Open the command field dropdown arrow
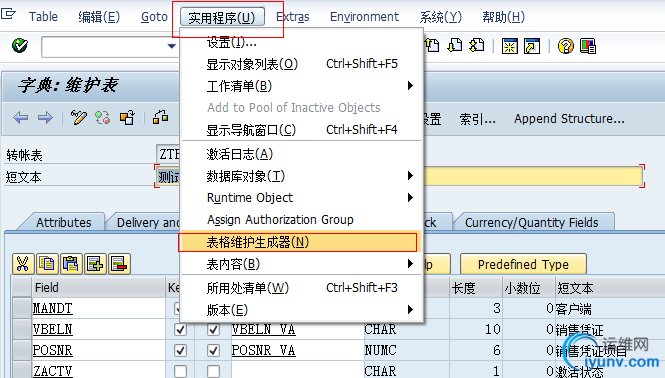Viewport: 665px width, 378px height. (171, 46)
